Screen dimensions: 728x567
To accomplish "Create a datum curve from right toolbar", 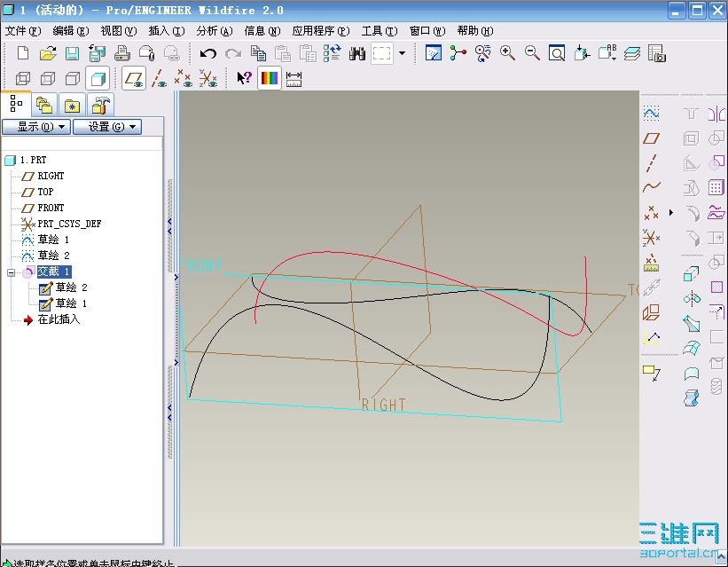I will pos(652,187).
